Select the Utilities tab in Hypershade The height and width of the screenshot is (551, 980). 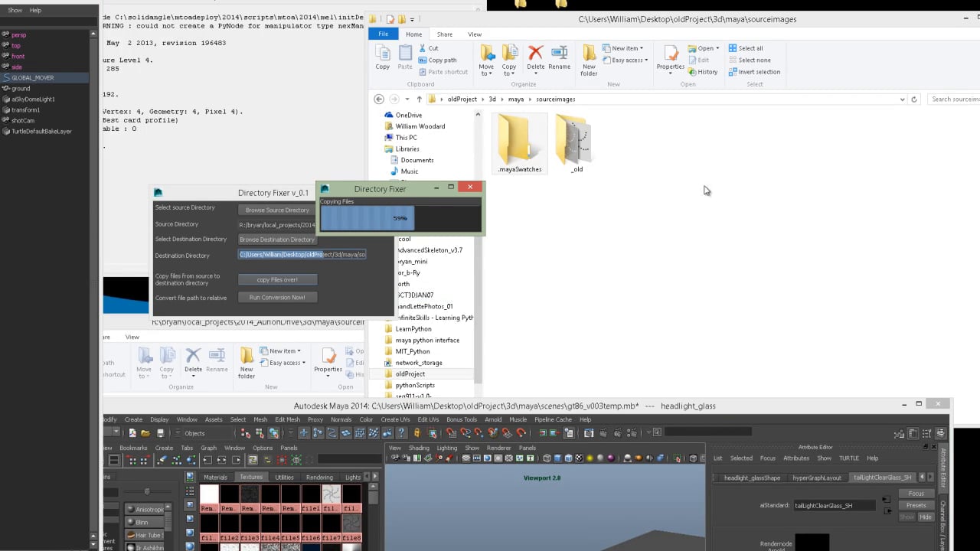(x=284, y=477)
